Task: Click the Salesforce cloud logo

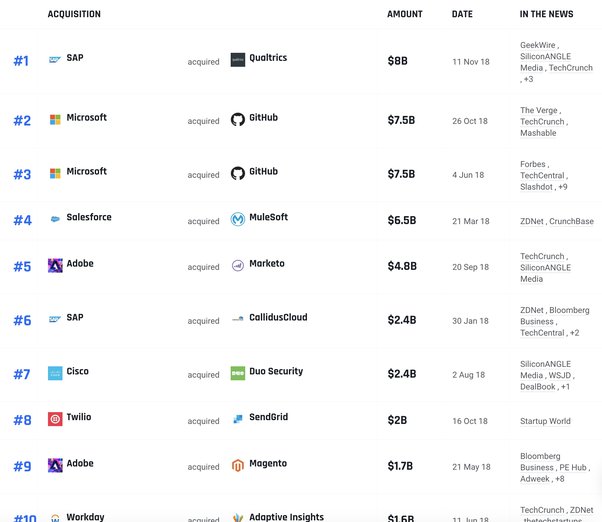Action: (x=55, y=219)
